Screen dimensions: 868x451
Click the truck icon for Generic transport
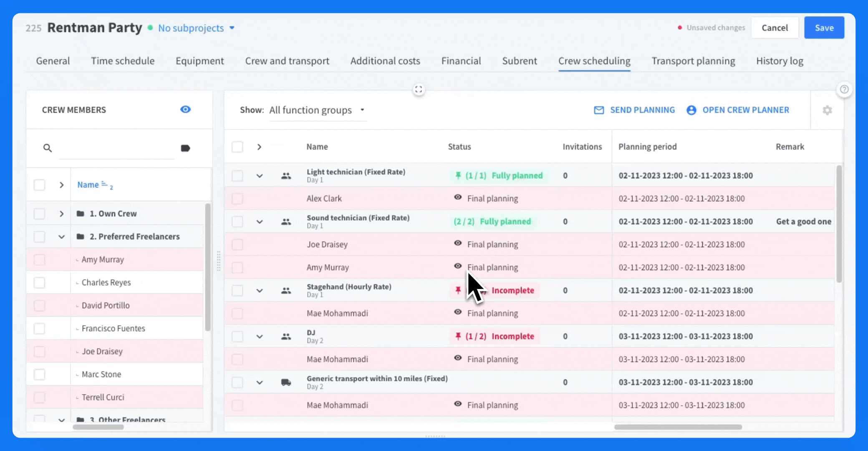pyautogui.click(x=286, y=382)
